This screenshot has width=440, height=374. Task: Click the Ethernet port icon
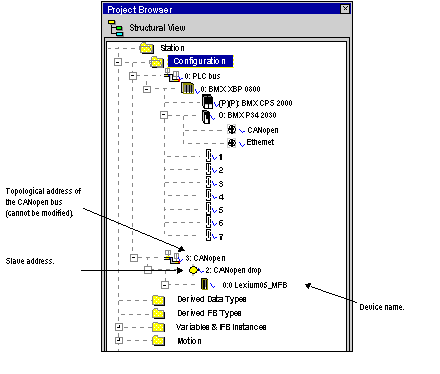[232, 143]
